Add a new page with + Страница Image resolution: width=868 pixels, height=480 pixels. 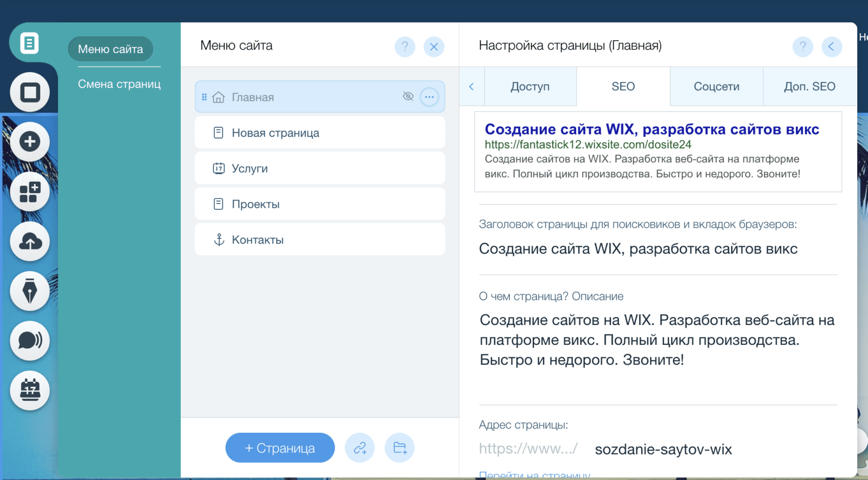click(x=280, y=448)
